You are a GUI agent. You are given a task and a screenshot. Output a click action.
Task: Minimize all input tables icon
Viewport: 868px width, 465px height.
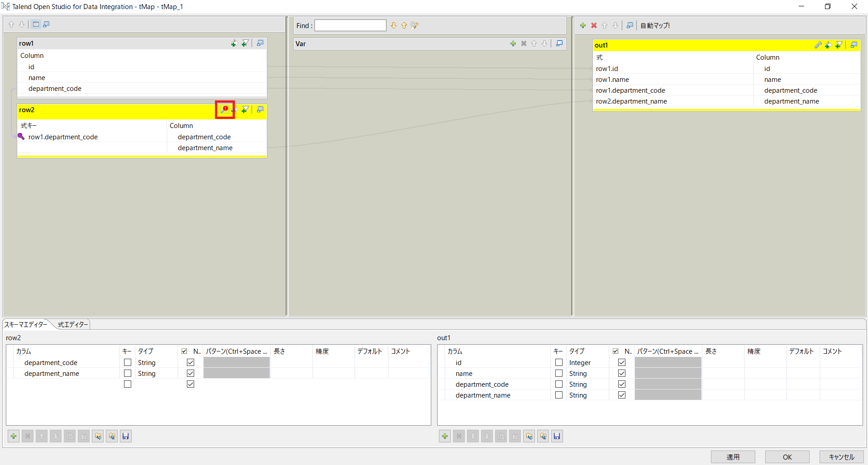point(46,24)
